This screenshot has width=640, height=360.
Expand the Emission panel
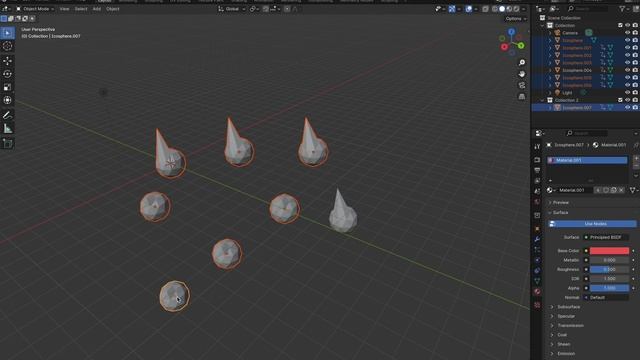pyautogui.click(x=566, y=354)
